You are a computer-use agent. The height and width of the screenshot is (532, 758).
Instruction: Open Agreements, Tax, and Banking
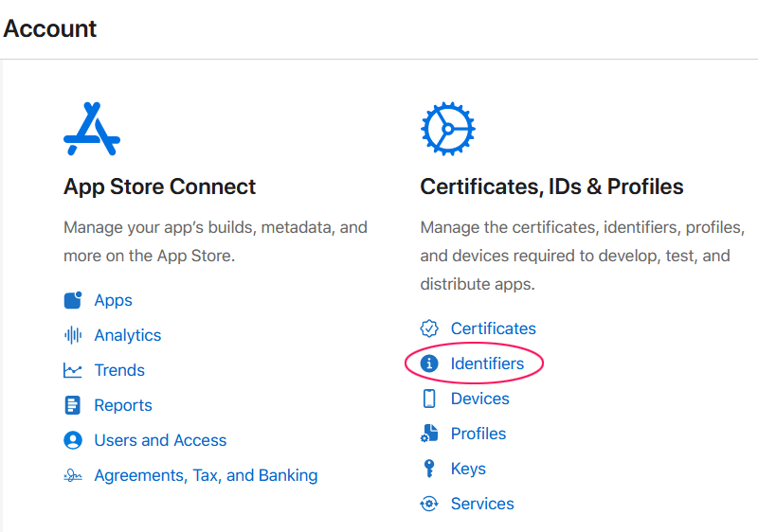206,475
